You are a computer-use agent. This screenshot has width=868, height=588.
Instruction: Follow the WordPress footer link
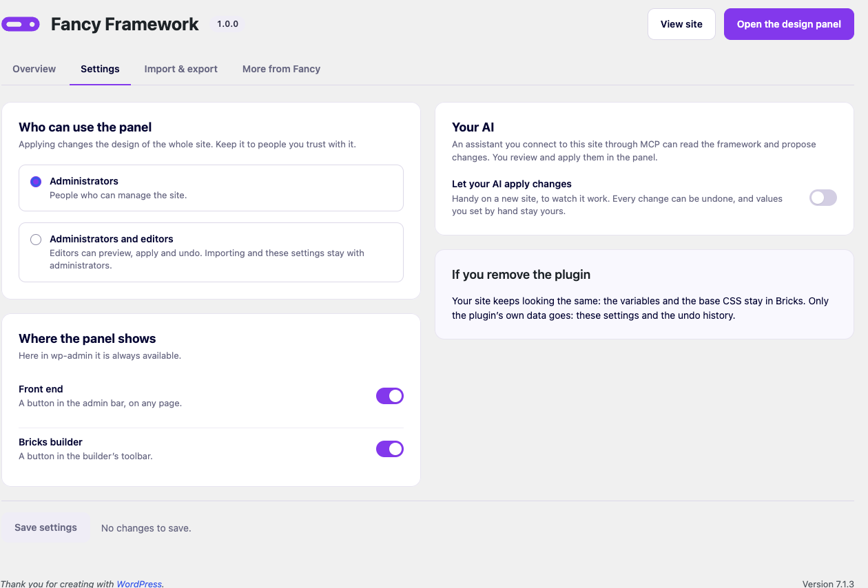coord(139,584)
